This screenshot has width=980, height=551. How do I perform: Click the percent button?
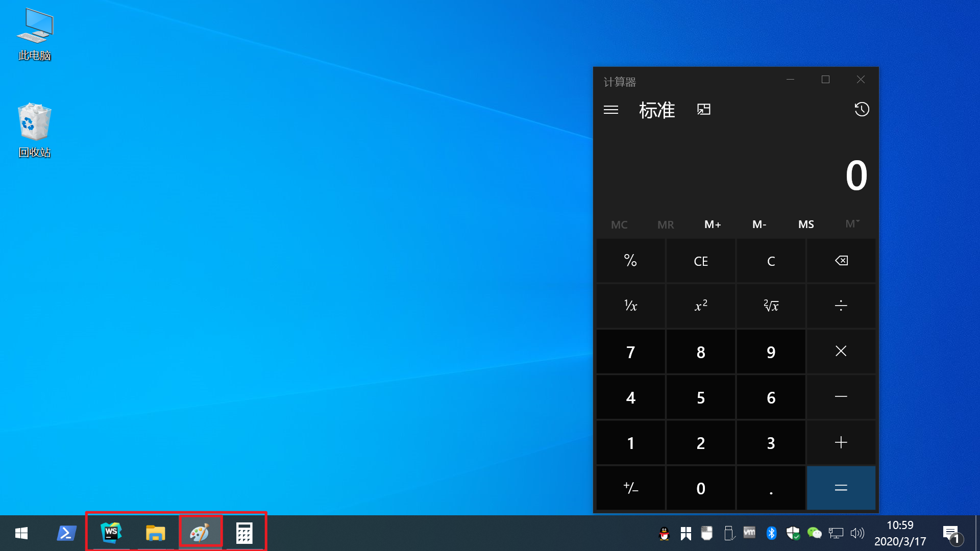(631, 261)
